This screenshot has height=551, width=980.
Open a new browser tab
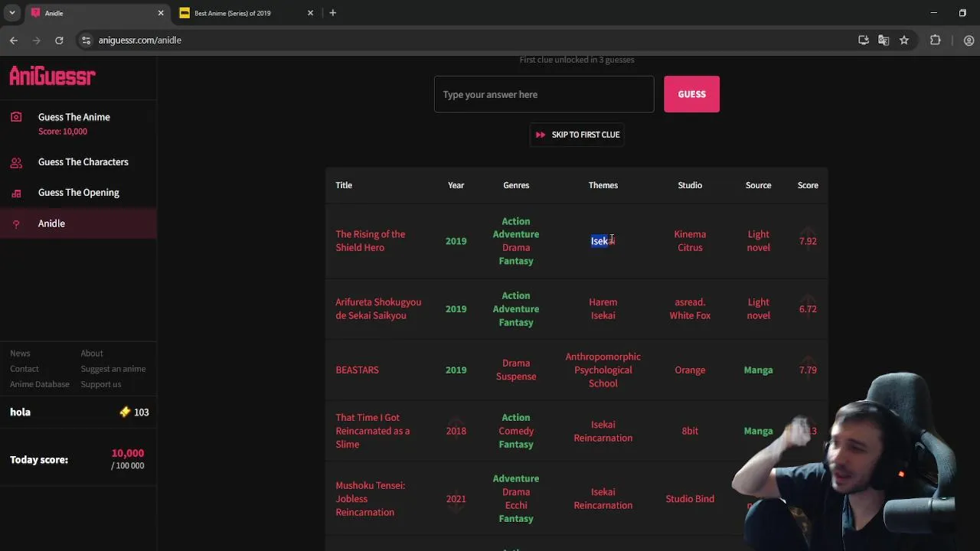coord(332,13)
